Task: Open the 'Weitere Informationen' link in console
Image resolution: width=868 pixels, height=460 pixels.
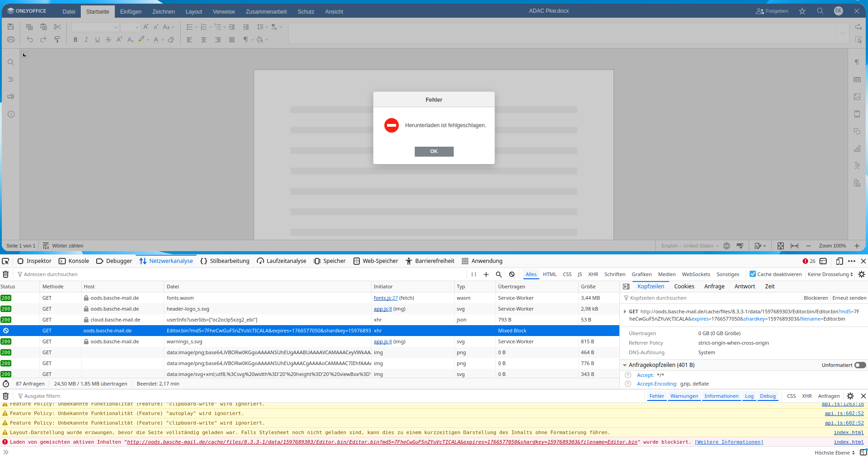Action: [729, 442]
